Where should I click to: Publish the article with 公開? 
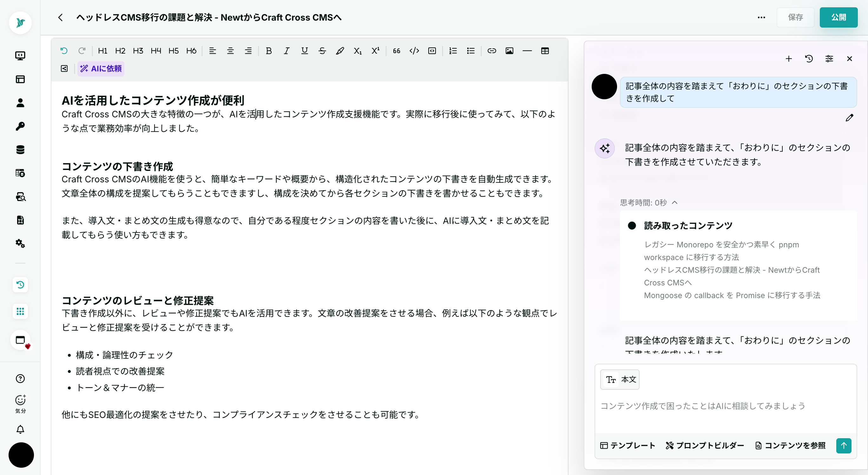point(838,17)
